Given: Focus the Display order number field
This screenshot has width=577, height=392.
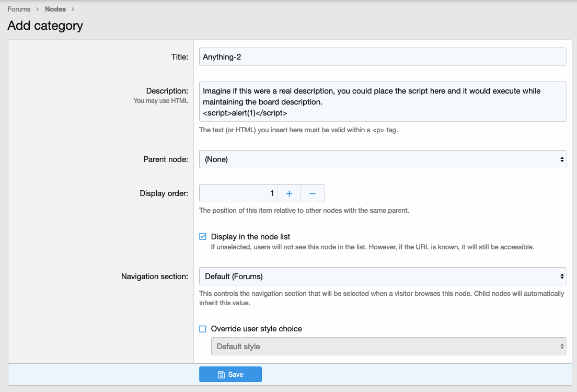Looking at the screenshot, I should 238,193.
